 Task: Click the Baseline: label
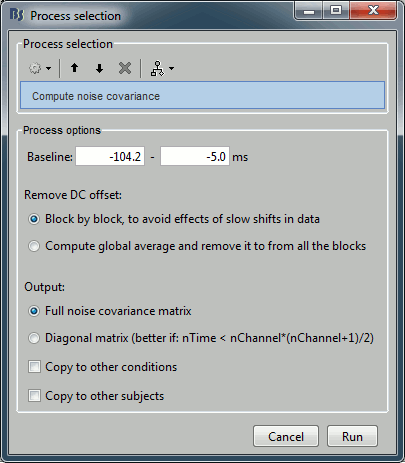50,157
